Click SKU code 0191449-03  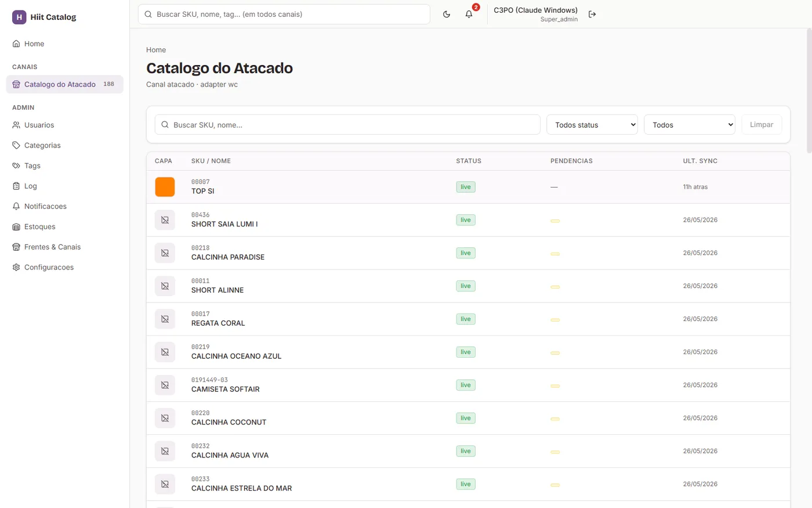click(209, 380)
